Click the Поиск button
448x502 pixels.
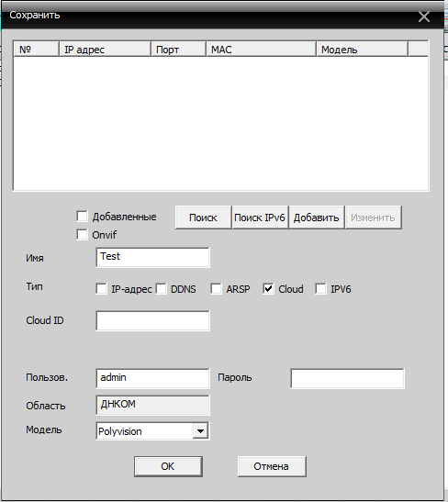[203, 218]
